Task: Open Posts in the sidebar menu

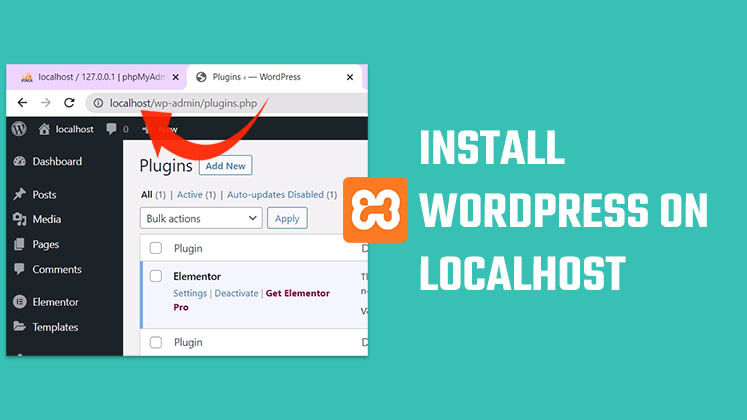Action: point(44,194)
